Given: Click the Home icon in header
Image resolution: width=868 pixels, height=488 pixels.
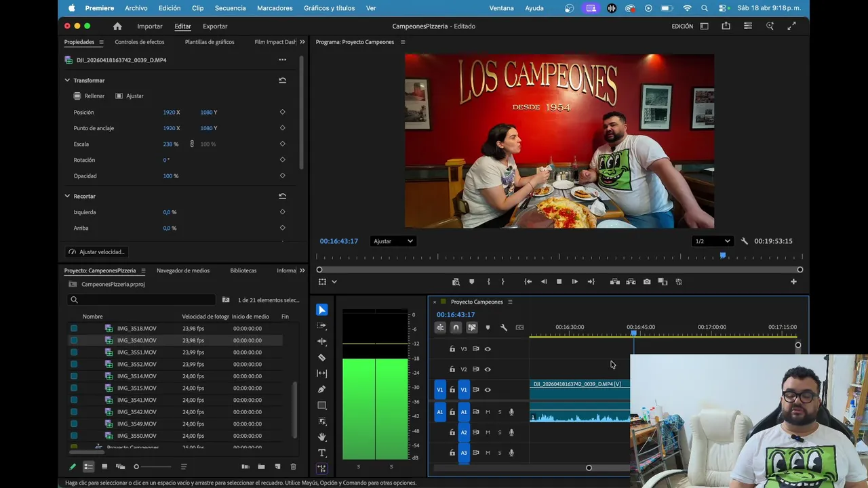Looking at the screenshot, I should [117, 26].
